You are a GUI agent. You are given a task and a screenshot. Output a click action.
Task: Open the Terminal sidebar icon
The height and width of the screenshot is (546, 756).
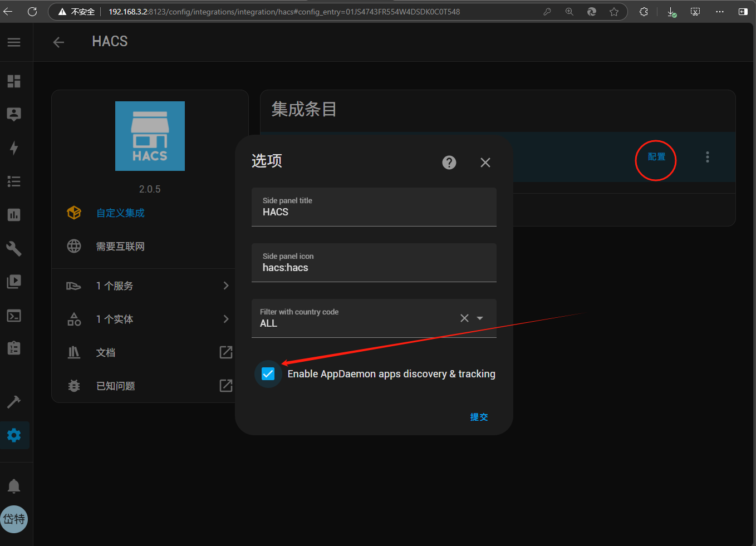[14, 316]
